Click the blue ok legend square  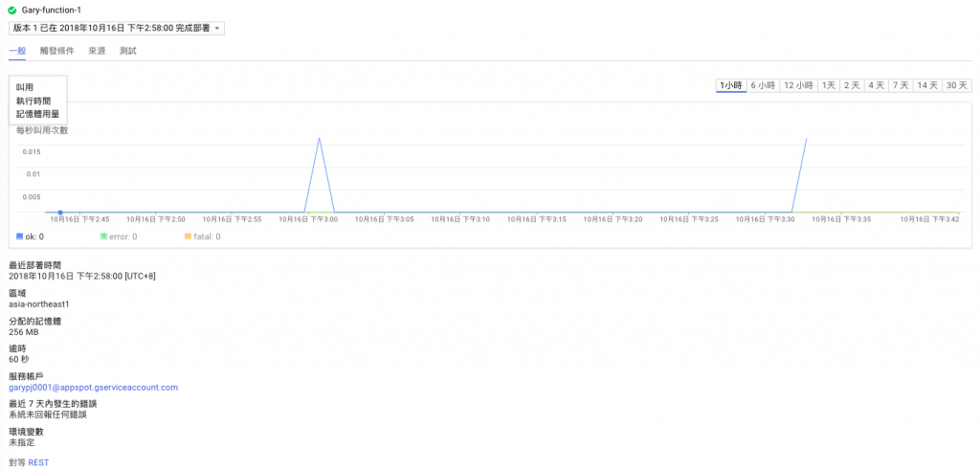click(19, 236)
